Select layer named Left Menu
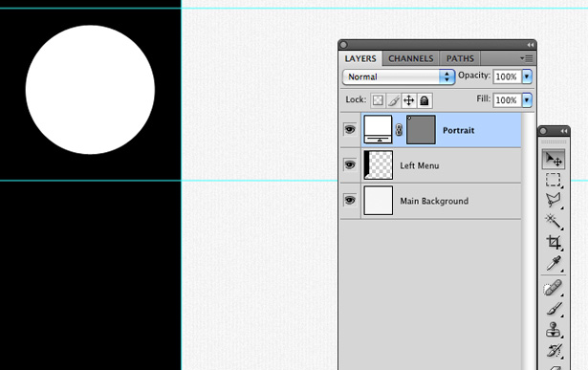This screenshot has width=588, height=370. point(420,165)
